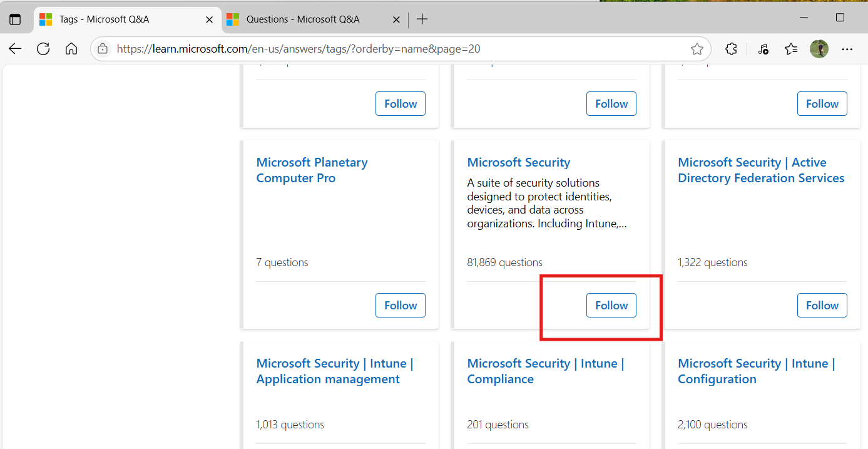
Task: Go back with the browser back arrow
Action: (15, 49)
